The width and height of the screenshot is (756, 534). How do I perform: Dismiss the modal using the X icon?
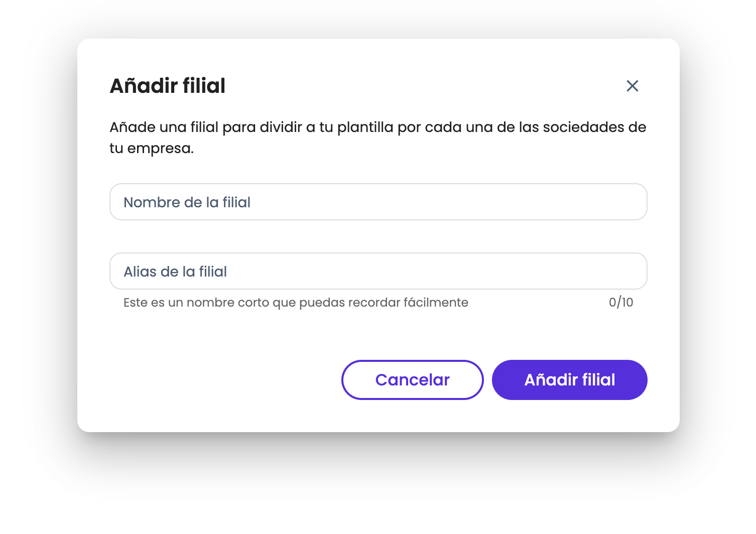point(632,86)
